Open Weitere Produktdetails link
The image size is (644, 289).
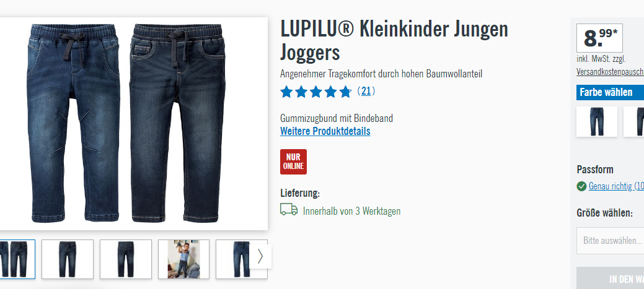click(x=325, y=131)
